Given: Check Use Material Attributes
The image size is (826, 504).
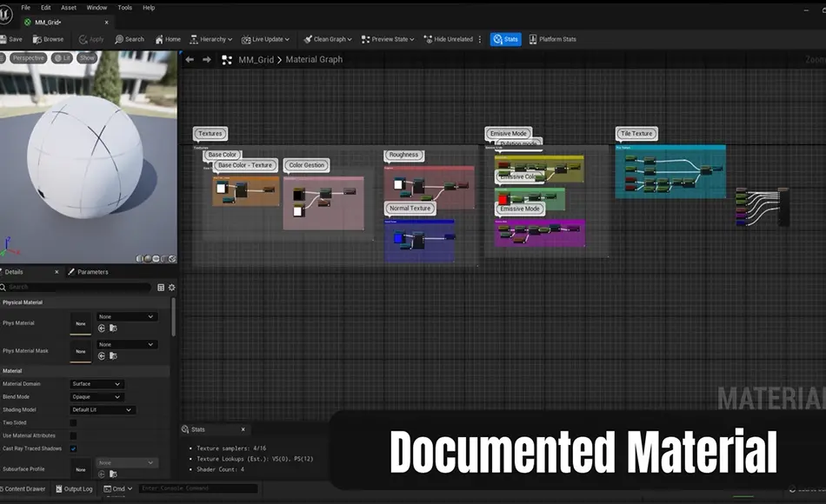Looking at the screenshot, I should coord(73,435).
